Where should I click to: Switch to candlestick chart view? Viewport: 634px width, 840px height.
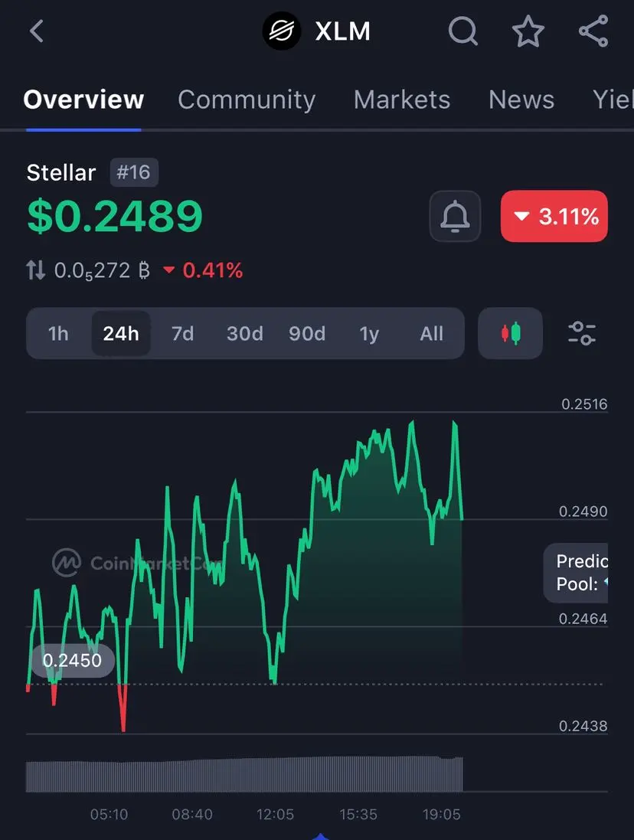tap(510, 333)
